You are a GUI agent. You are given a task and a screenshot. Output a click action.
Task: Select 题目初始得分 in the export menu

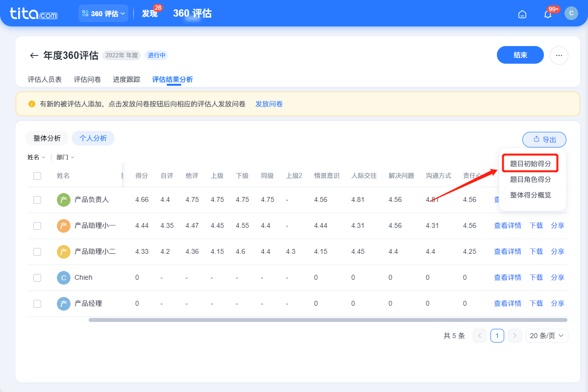click(x=532, y=163)
